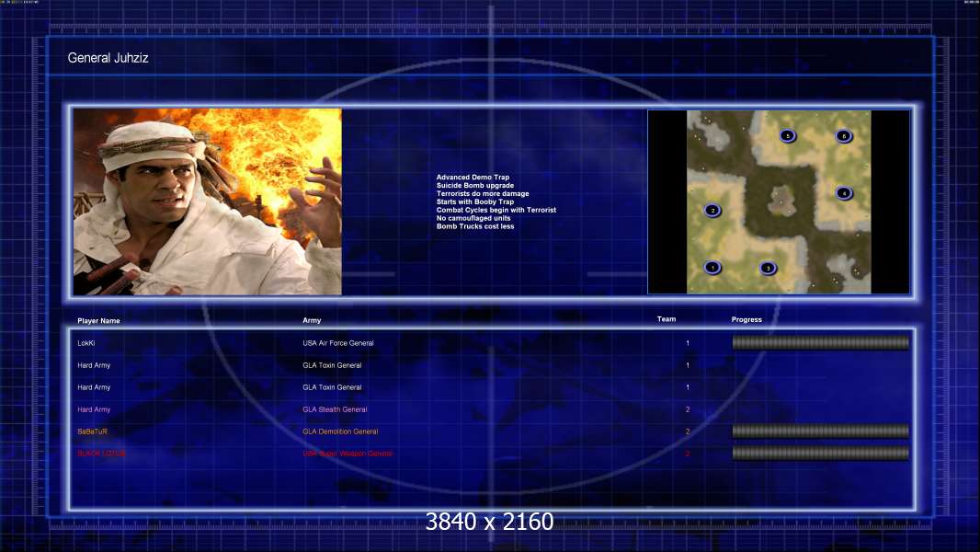
Task: Click "USA Air Force General" army text
Action: tap(338, 343)
